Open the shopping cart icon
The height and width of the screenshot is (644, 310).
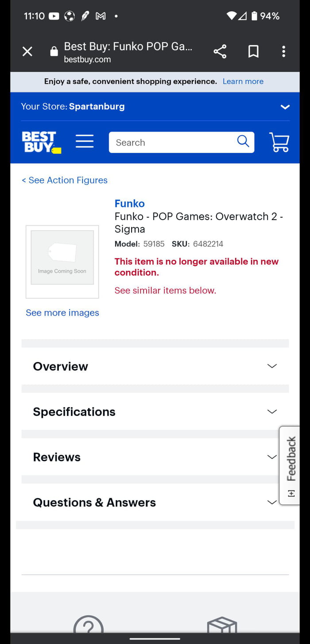[x=279, y=142]
